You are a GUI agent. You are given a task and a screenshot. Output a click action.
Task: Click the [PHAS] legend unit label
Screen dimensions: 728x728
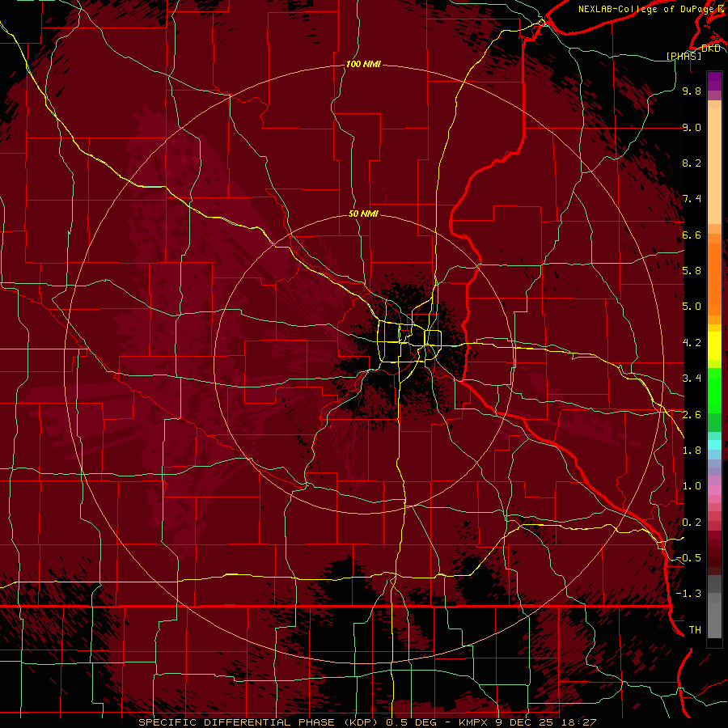tap(684, 56)
